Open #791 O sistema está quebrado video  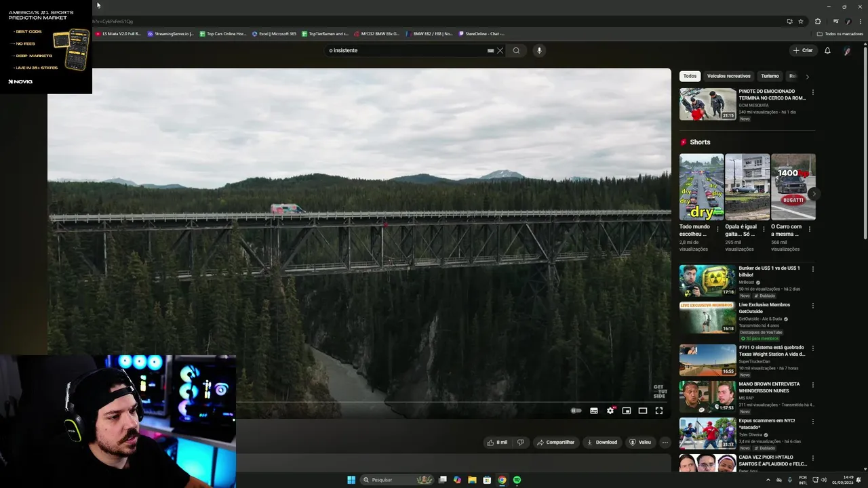pyautogui.click(x=708, y=360)
